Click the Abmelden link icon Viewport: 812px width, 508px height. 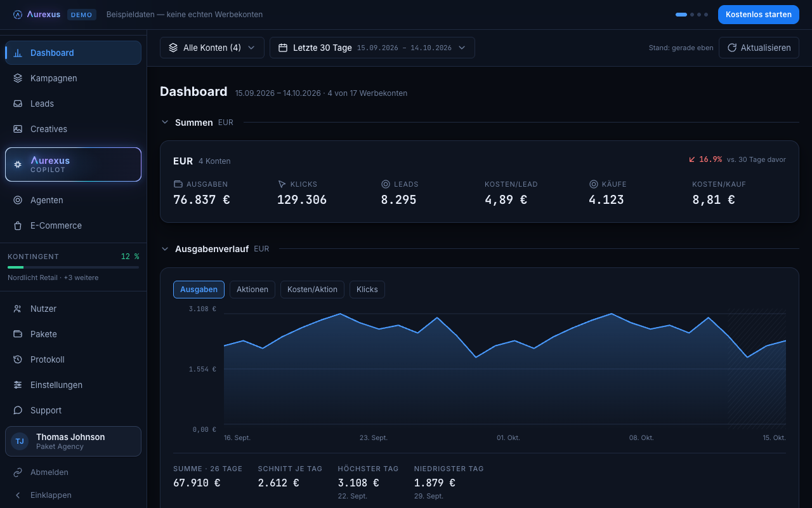tap(18, 472)
